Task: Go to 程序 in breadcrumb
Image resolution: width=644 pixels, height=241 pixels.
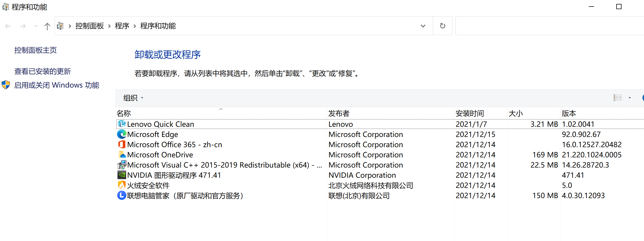Action: pos(122,26)
